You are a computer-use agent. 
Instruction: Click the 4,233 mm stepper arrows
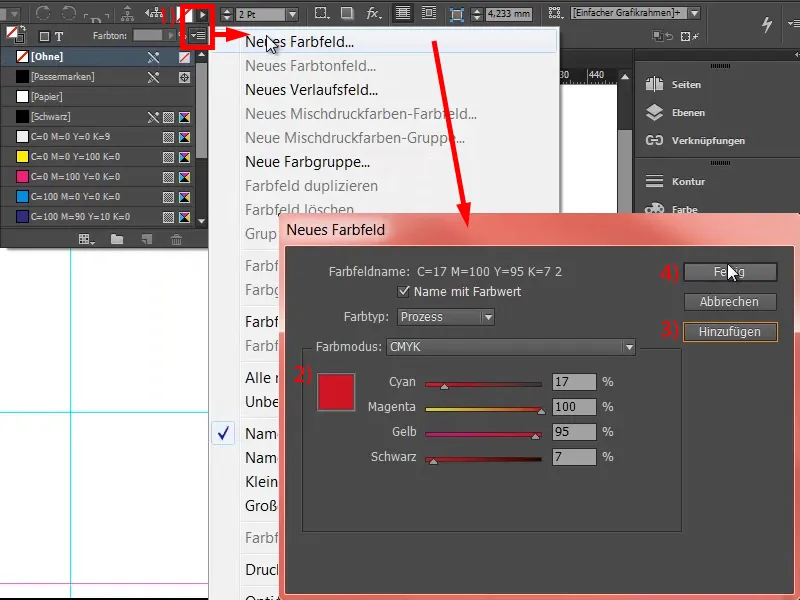(476, 14)
